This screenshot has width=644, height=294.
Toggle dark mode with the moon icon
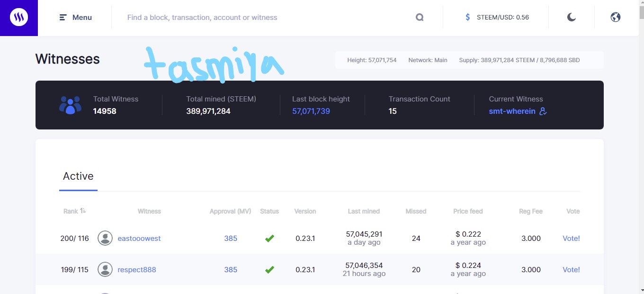tap(572, 18)
